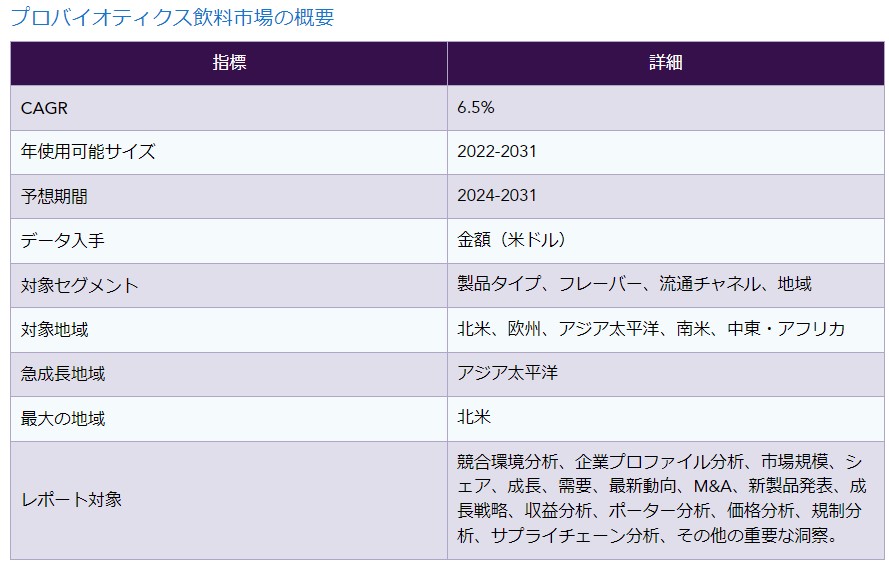889x568 pixels.
Task: Click the 対象地域 row label
Action: click(x=54, y=329)
